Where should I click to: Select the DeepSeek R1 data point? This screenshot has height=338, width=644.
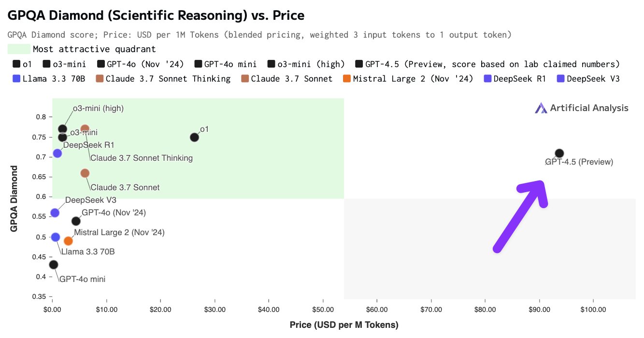(57, 154)
